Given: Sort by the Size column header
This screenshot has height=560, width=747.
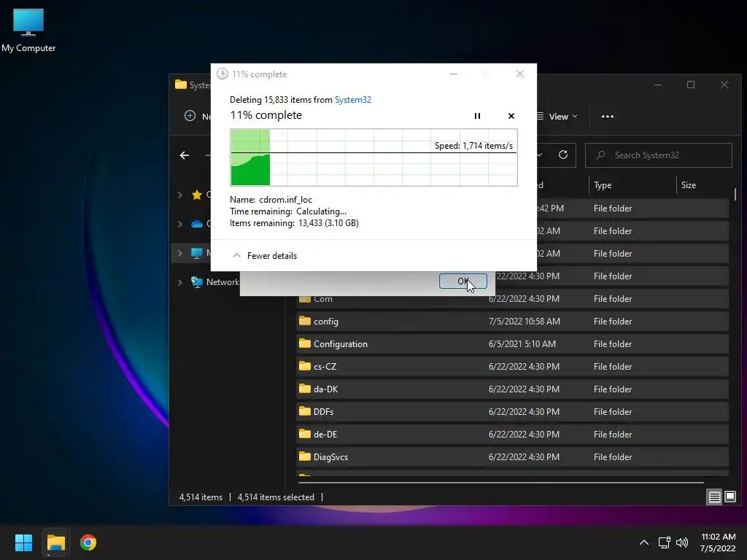Looking at the screenshot, I should click(x=688, y=185).
